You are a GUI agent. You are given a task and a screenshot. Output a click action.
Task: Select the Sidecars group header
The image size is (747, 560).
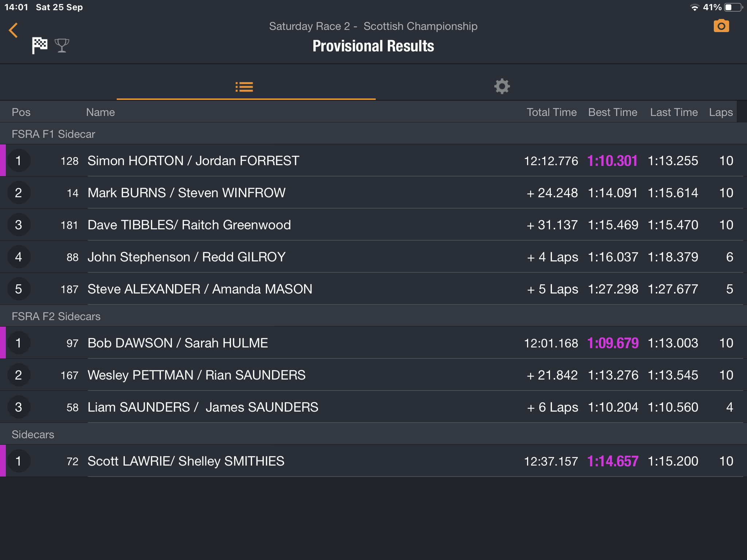coord(373,434)
